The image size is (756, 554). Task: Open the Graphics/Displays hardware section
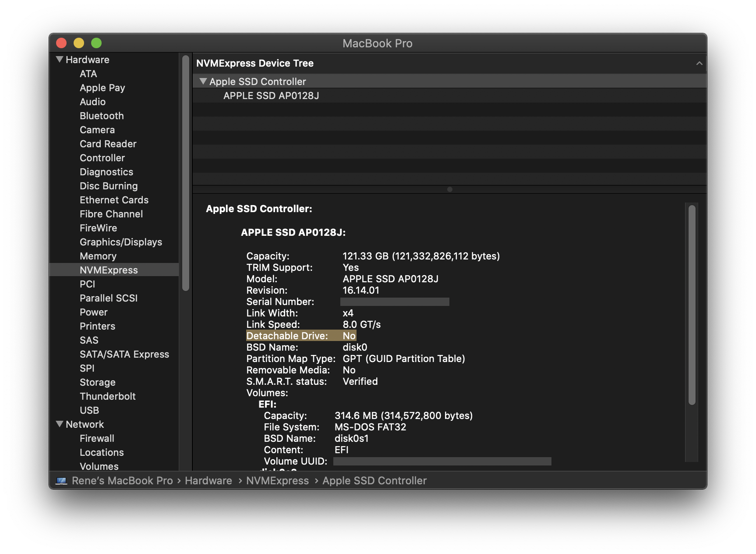coord(120,242)
